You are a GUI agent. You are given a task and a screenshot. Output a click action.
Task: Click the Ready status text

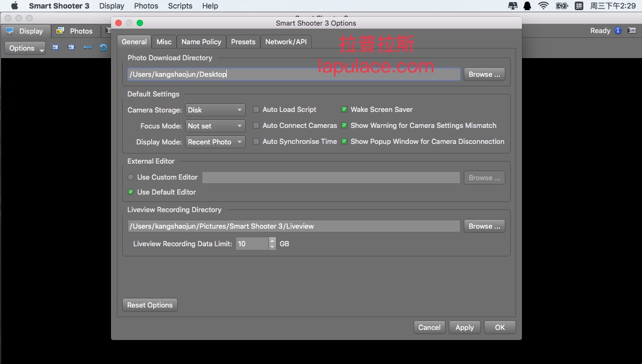[600, 30]
